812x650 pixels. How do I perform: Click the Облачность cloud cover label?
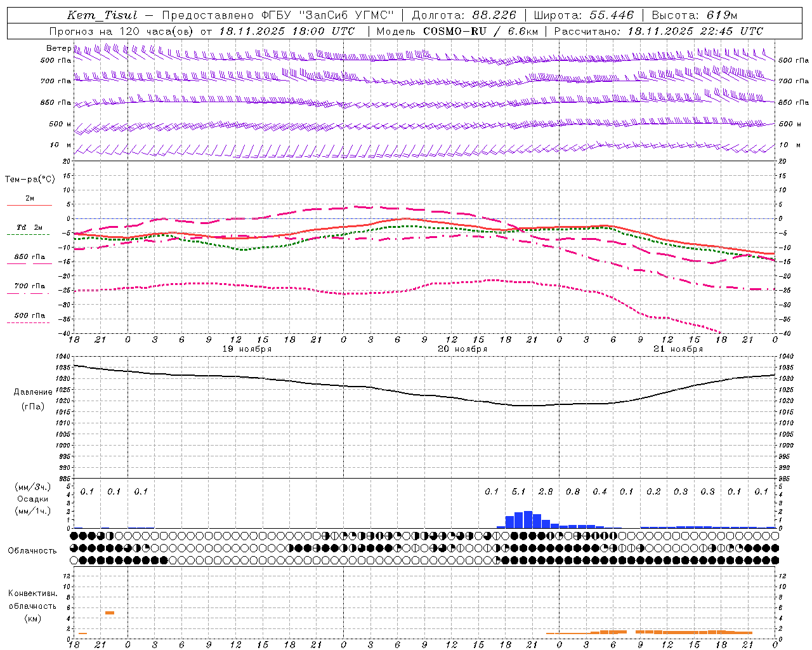[32, 551]
